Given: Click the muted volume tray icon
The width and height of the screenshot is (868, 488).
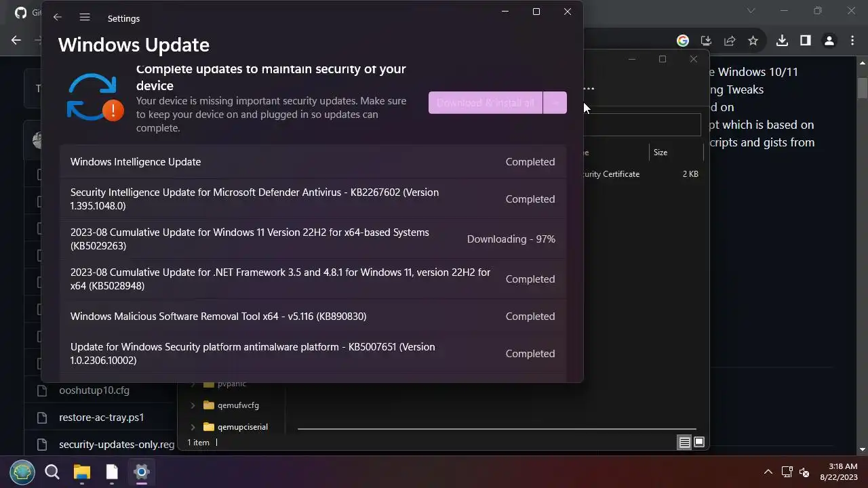Looking at the screenshot, I should (x=805, y=472).
